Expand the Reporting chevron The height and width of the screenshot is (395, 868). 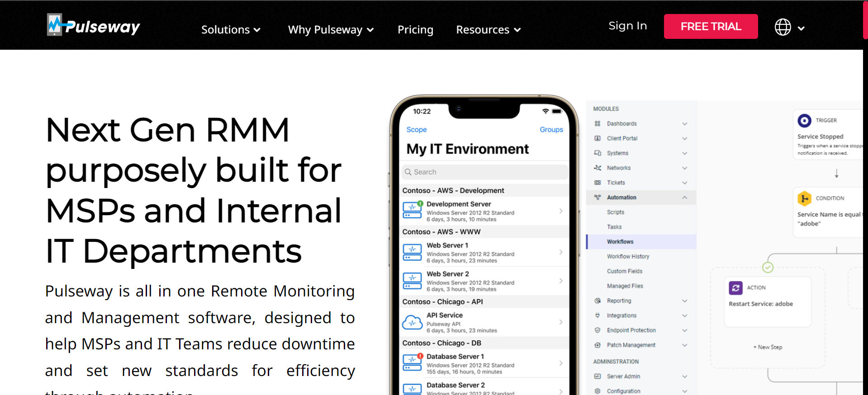click(685, 301)
